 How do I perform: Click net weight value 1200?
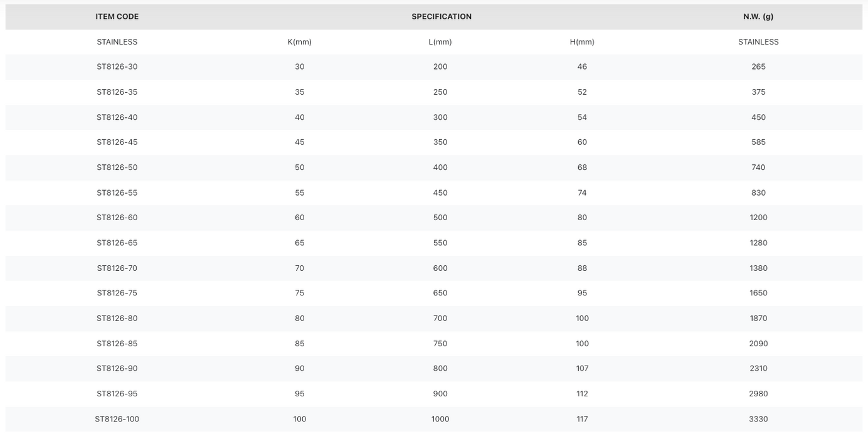point(758,218)
